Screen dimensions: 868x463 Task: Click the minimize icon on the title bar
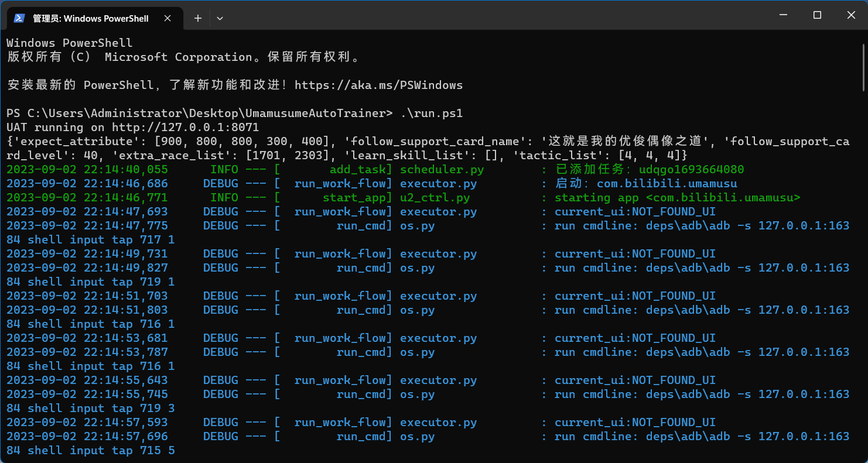coord(783,15)
